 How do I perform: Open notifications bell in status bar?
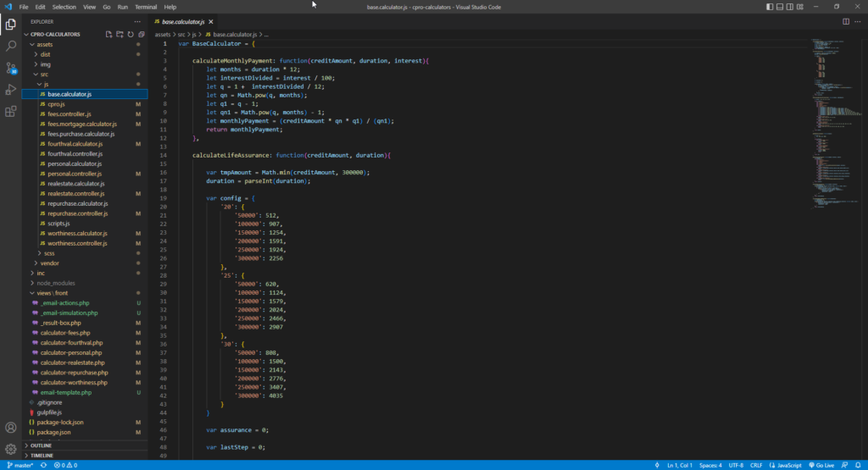(858, 465)
